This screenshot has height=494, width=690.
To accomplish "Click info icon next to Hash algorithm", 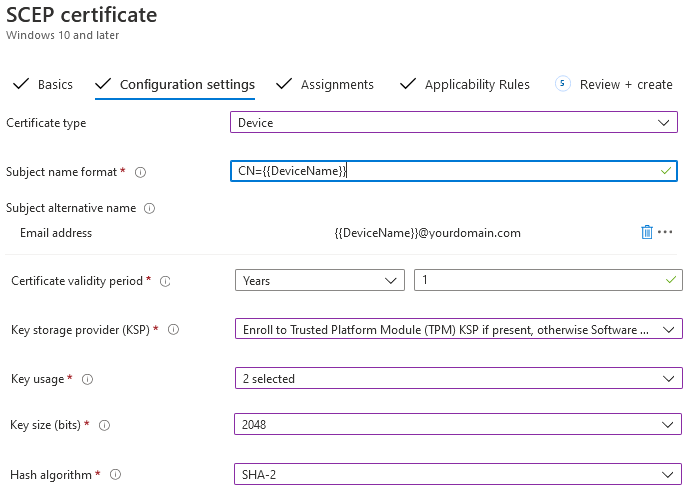I will coord(115,475).
